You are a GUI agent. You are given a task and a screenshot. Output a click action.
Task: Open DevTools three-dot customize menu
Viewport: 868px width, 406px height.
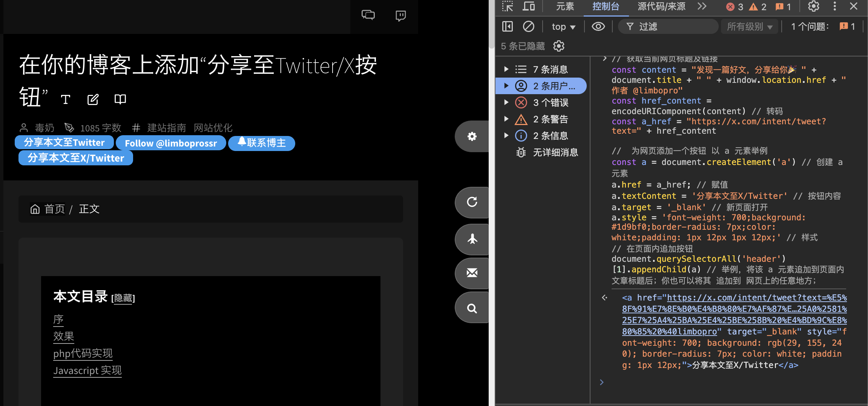834,6
